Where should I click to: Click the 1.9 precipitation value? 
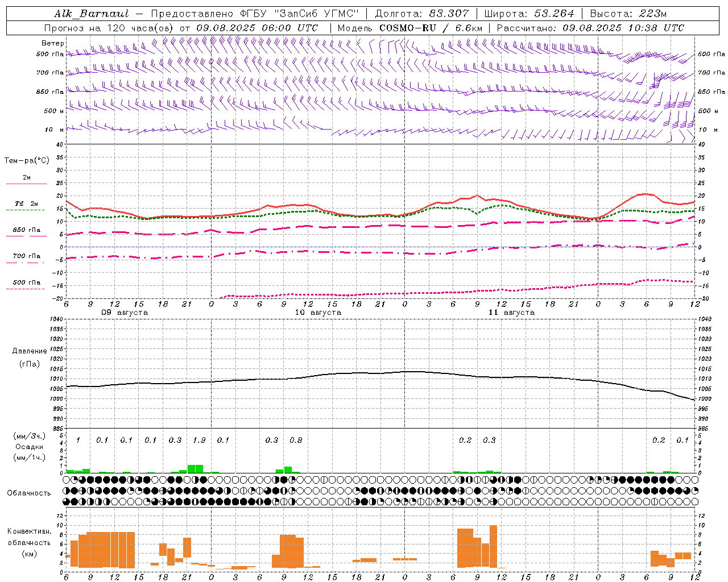tap(199, 440)
